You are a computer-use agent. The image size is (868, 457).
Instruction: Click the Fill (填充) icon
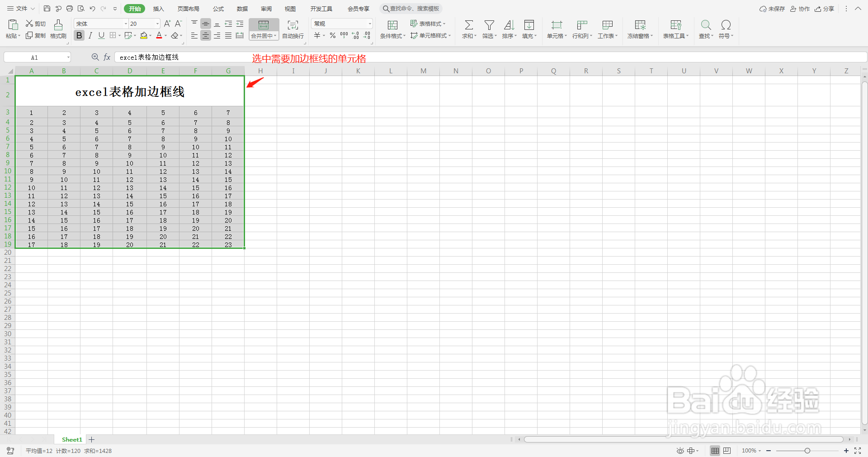(529, 25)
